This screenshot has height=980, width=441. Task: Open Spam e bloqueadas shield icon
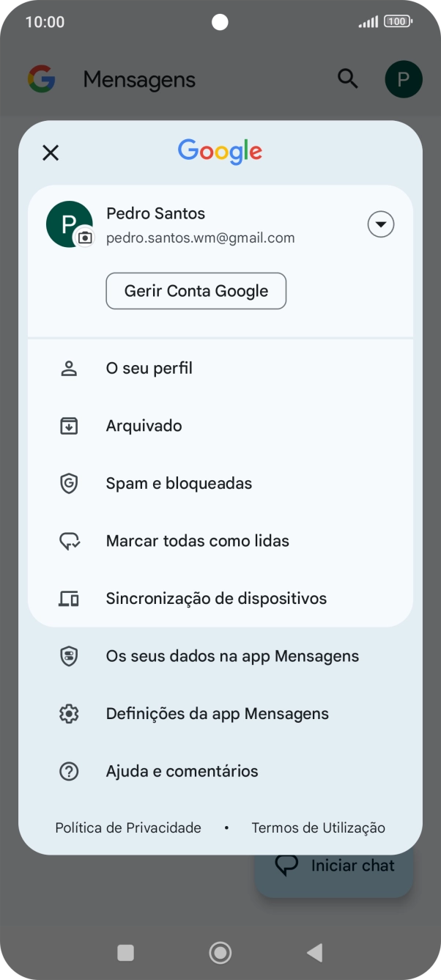coord(68,482)
